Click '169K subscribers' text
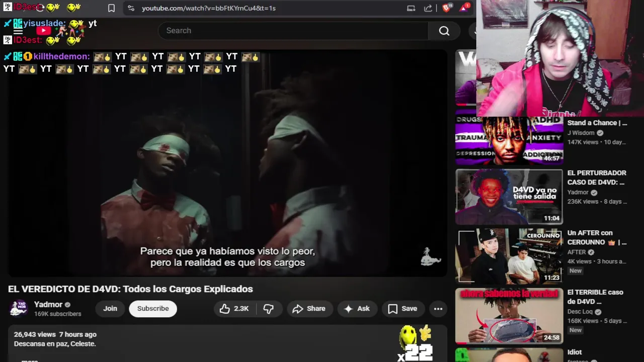 click(57, 314)
